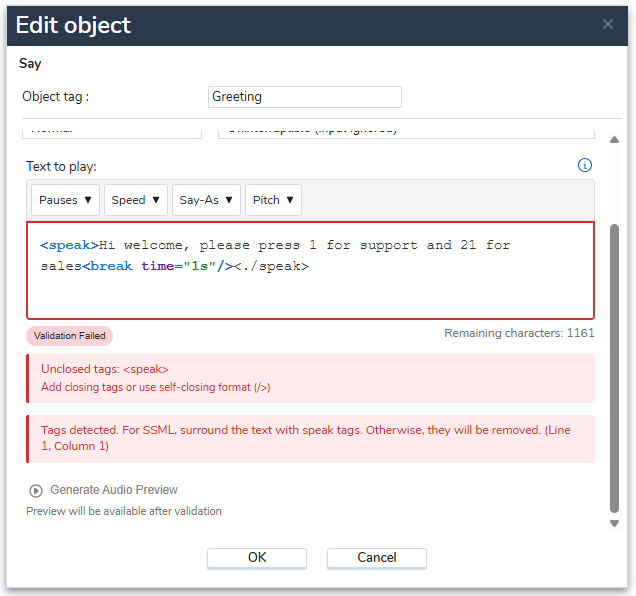Click the Validation Failed badge
The image size is (636, 596).
(x=70, y=336)
